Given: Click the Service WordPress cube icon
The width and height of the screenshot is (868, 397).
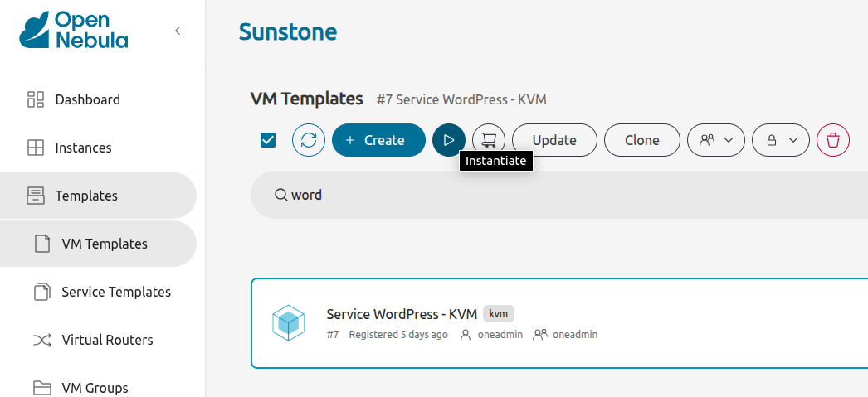Looking at the screenshot, I should (x=289, y=323).
